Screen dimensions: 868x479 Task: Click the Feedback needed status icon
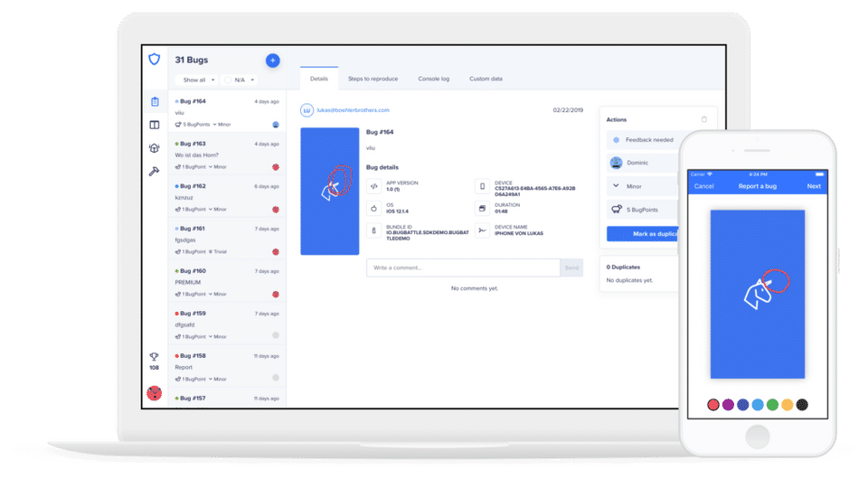(616, 140)
